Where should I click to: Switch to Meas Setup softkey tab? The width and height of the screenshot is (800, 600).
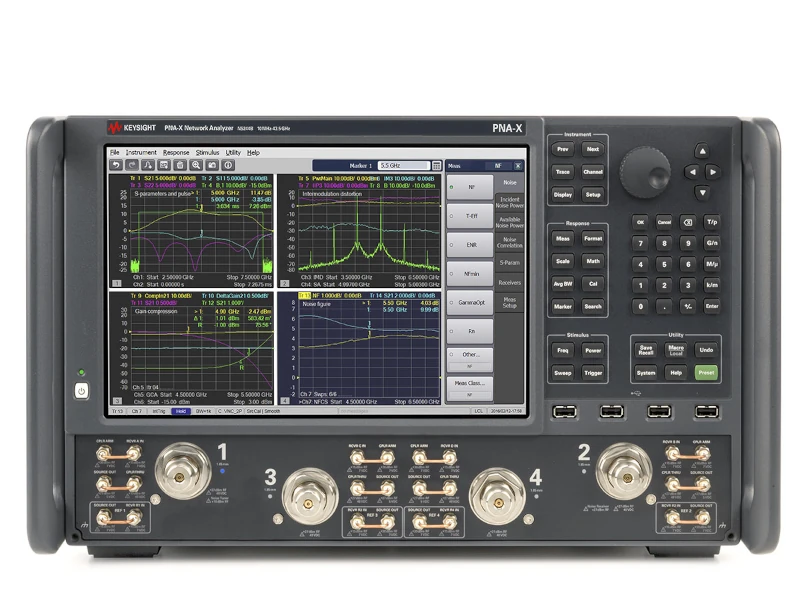pos(510,303)
